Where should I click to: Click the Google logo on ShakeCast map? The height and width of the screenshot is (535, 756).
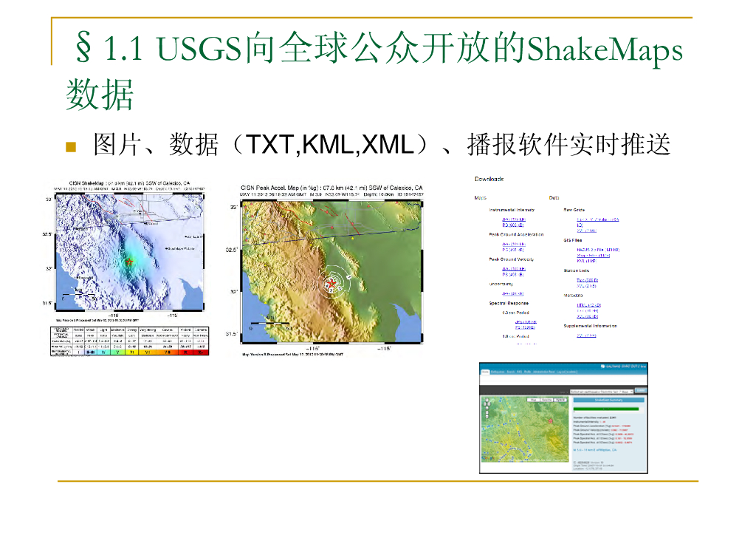(488, 458)
